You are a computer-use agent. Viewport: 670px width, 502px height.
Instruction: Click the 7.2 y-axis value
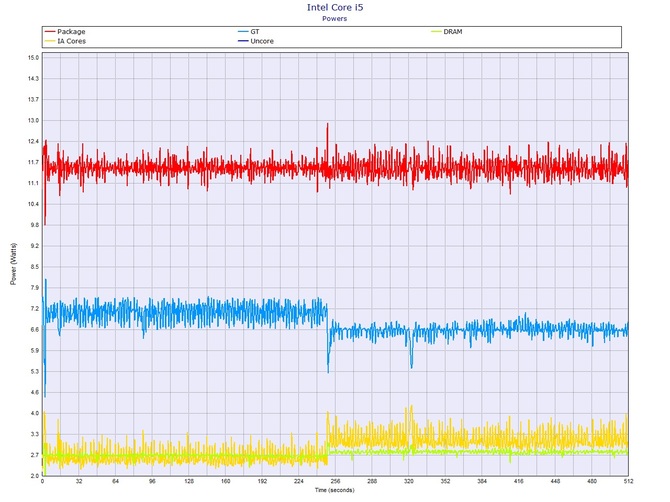tap(34, 308)
